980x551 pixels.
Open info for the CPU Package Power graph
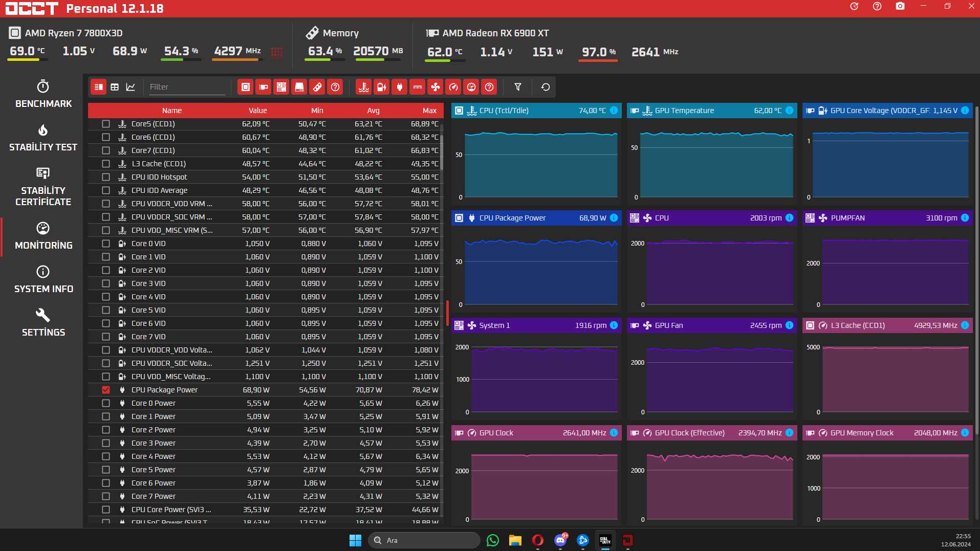(614, 218)
